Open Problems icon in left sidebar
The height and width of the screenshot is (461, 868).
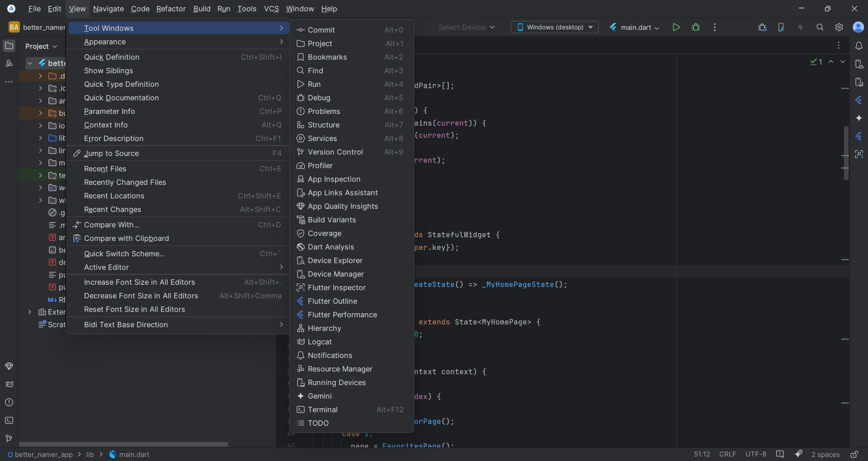point(9,402)
